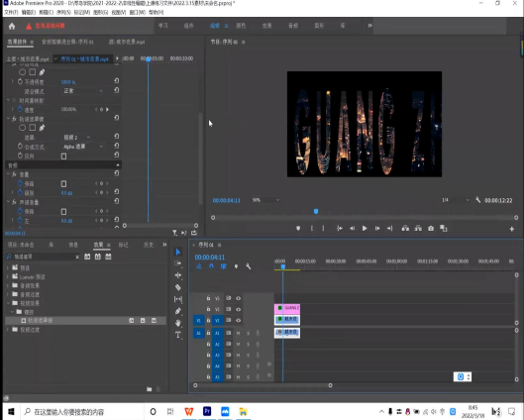The image size is (524, 420).
Task: Toggle the lock on track V2
Action: point(208,309)
